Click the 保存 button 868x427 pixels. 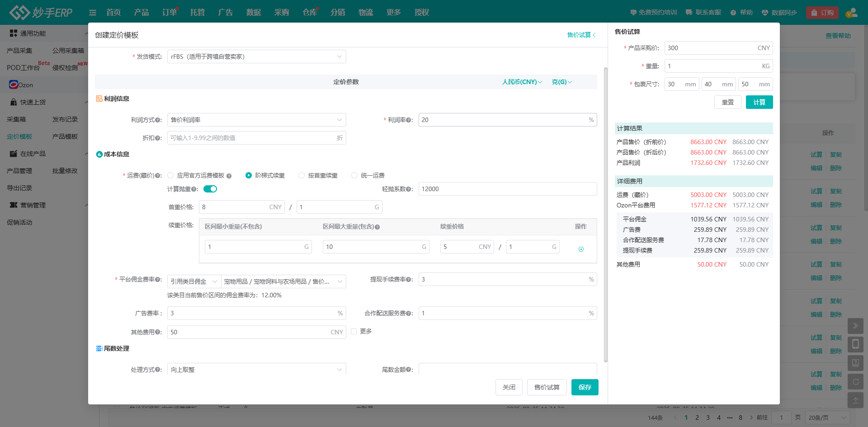click(585, 387)
